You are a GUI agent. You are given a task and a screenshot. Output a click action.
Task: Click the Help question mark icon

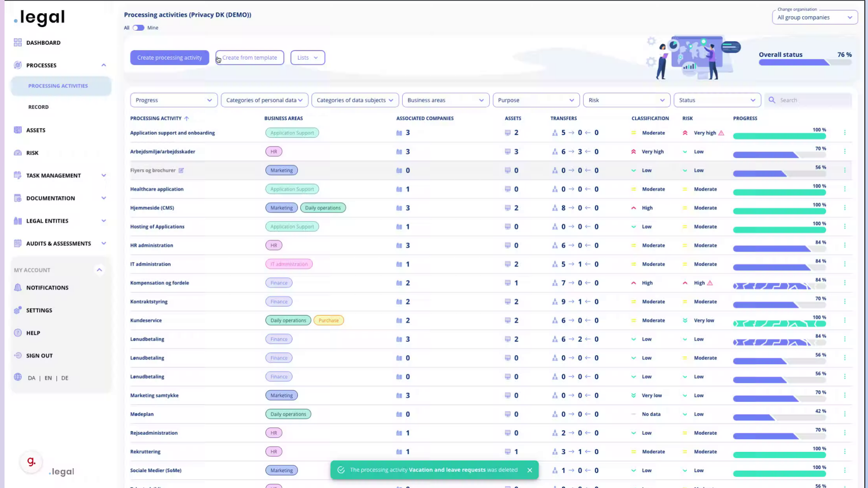click(x=18, y=333)
